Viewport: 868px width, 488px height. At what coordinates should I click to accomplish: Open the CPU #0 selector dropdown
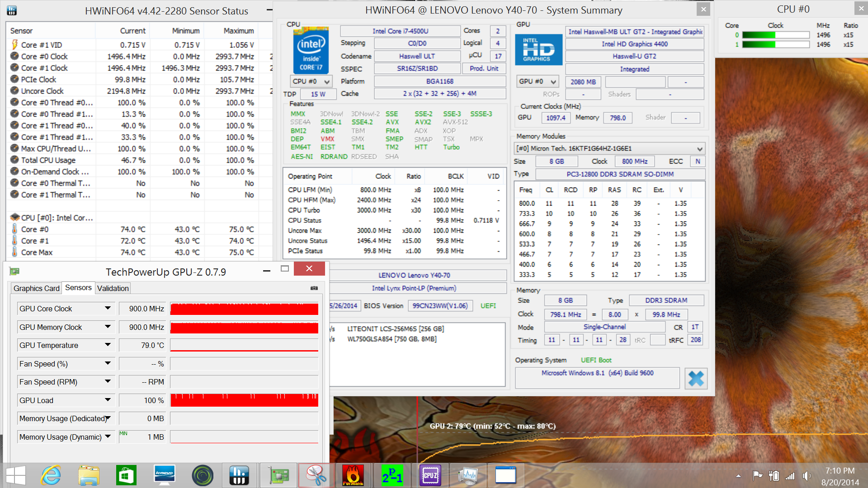[311, 81]
